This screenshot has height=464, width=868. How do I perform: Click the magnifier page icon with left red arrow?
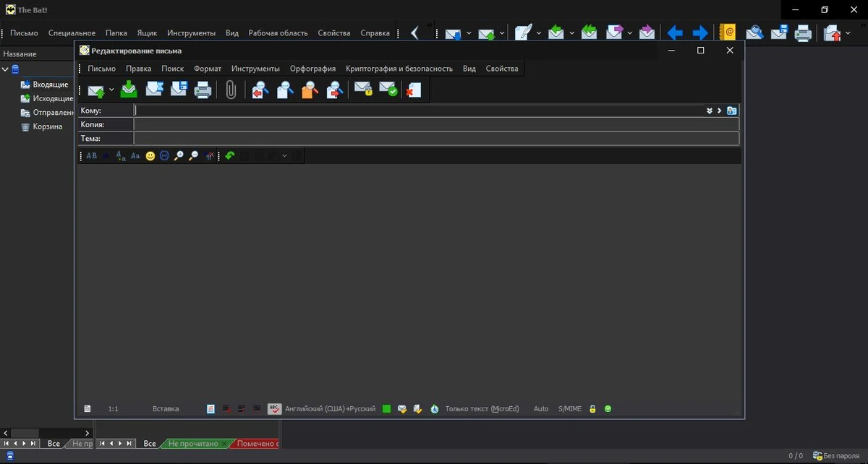[x=260, y=90]
